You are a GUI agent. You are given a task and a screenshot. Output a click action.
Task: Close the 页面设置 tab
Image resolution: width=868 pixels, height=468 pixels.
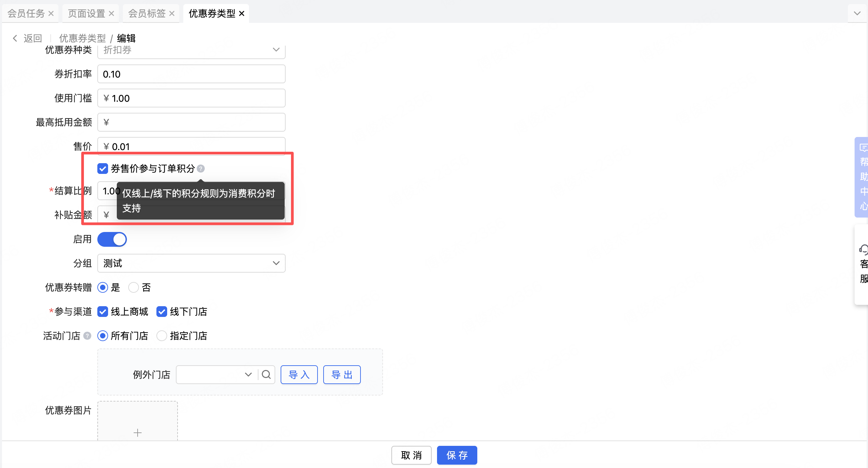tap(111, 13)
